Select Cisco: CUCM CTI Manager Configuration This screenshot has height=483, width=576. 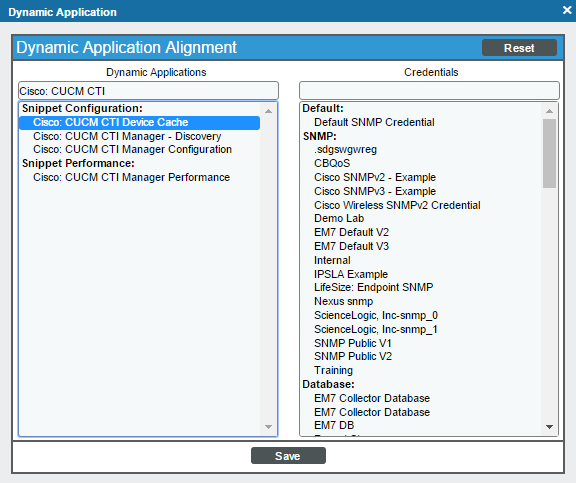point(132,149)
